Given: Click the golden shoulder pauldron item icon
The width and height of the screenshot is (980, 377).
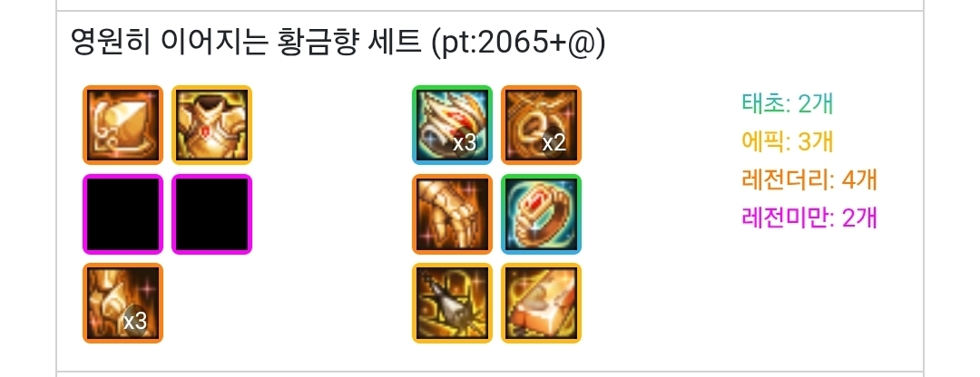Looking at the screenshot, I should [122, 125].
